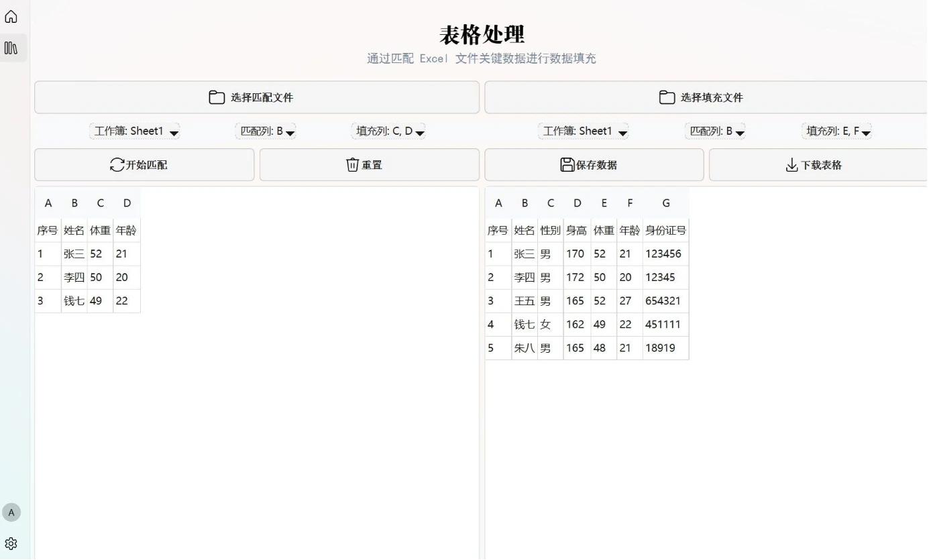
Task: Click cell 451111 in right table
Action: tap(665, 325)
